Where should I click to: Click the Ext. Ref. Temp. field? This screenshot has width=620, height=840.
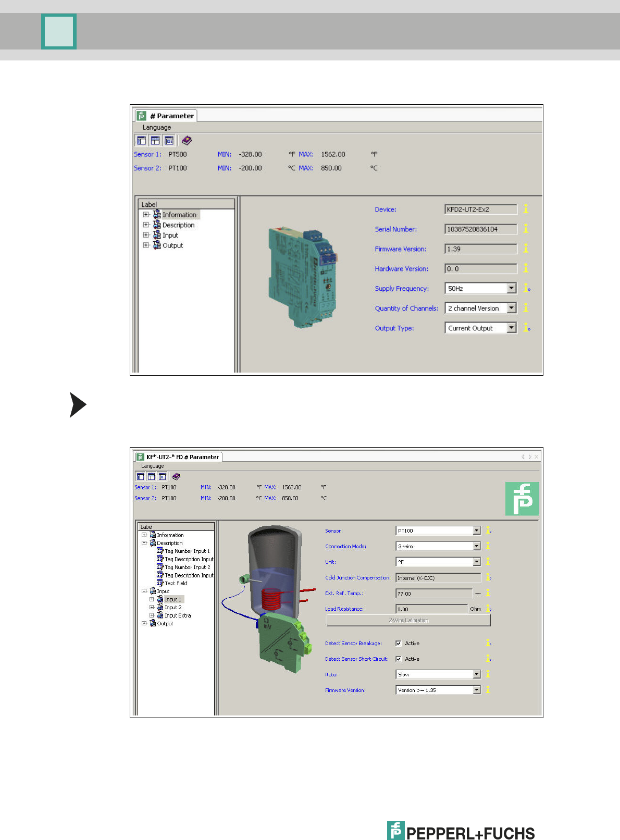click(x=433, y=593)
